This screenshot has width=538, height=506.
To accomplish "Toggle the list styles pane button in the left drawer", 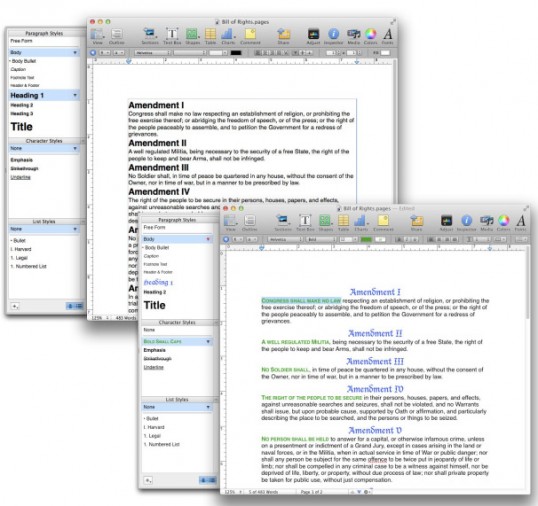I will [79, 306].
